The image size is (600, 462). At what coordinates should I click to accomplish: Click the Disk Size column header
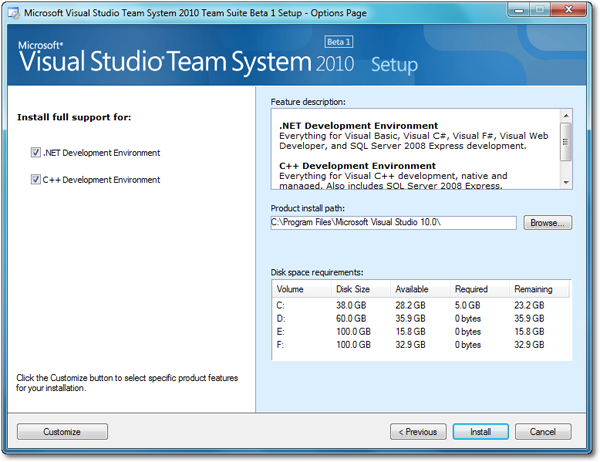361,289
